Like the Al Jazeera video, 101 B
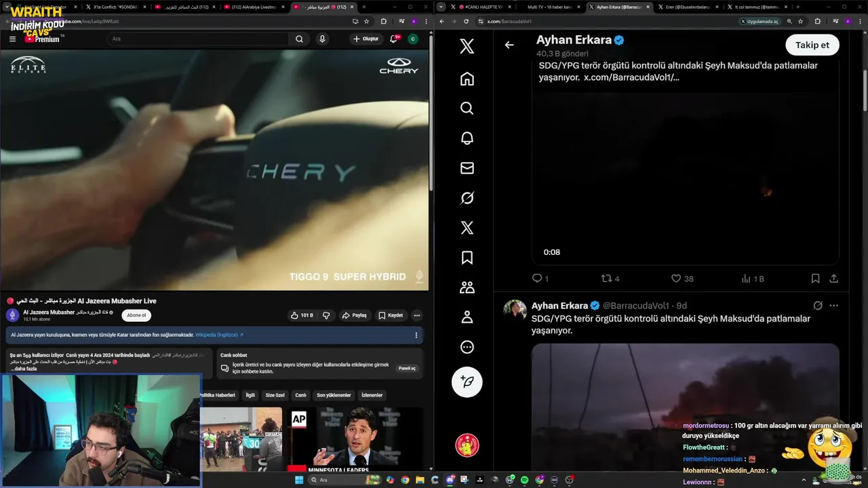The height and width of the screenshot is (488, 868). [302, 315]
